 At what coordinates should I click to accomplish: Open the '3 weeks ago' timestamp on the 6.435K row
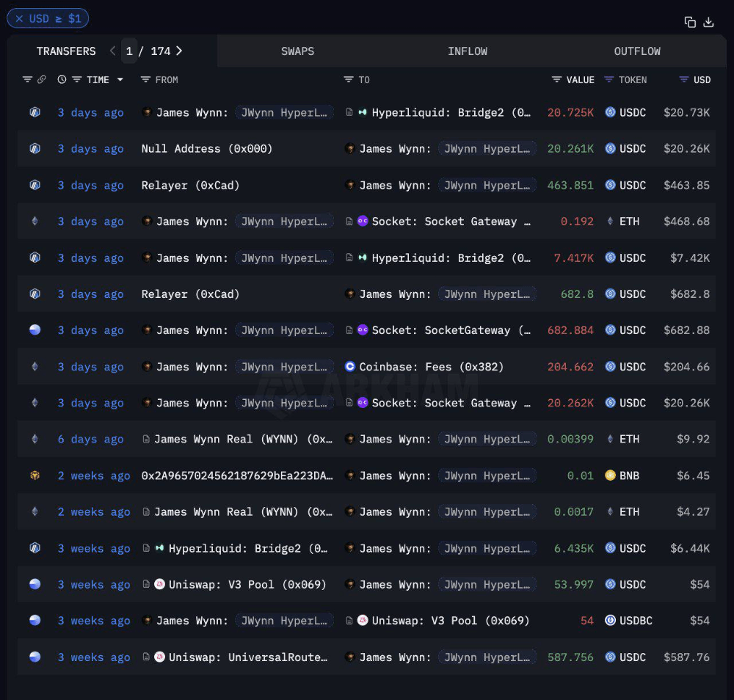click(94, 548)
